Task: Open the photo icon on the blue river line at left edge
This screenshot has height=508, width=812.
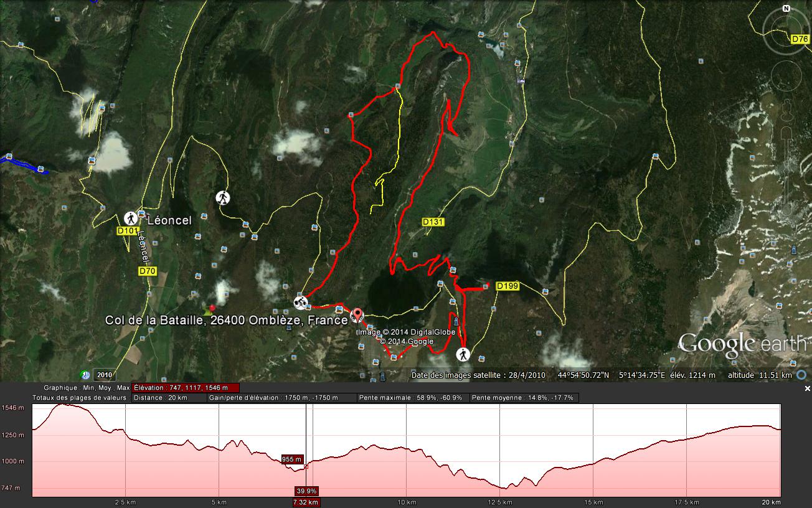Action: click(9, 156)
